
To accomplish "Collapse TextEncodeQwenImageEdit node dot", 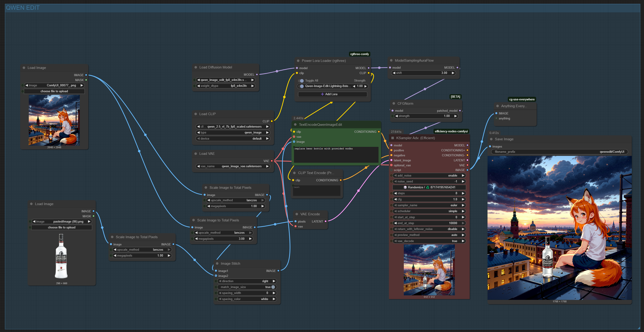I will [295, 125].
